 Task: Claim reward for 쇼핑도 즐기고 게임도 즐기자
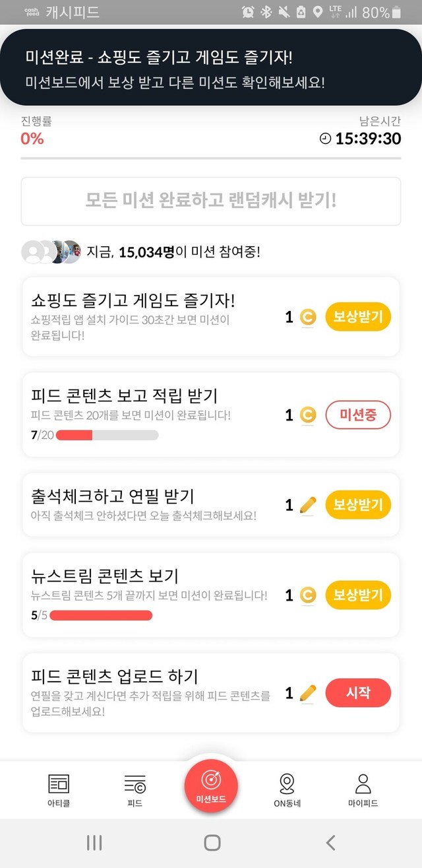click(358, 317)
